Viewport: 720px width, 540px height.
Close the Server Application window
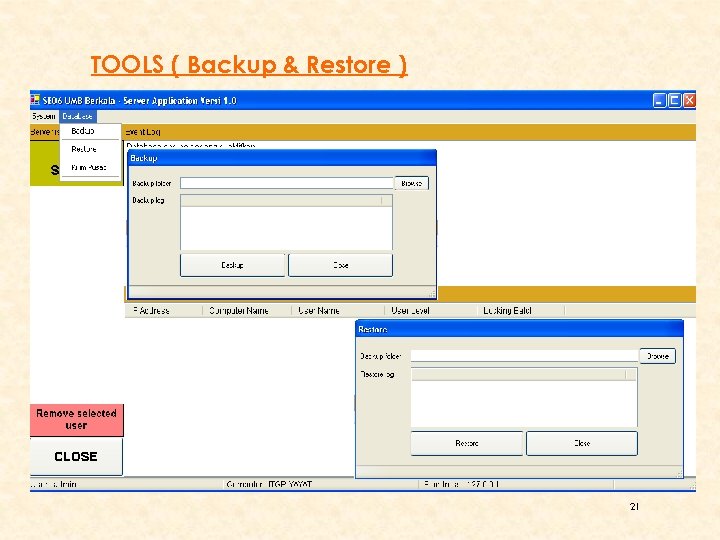(689, 101)
